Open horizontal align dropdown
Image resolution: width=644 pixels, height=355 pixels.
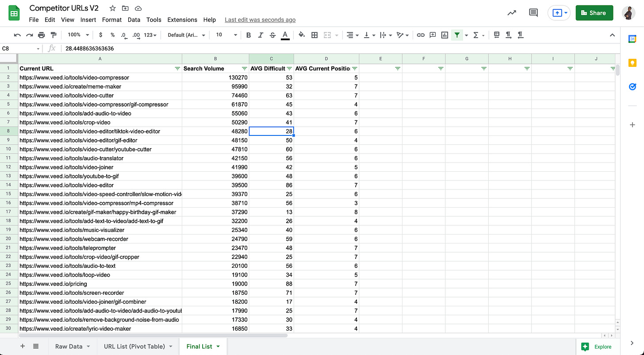click(x=353, y=35)
